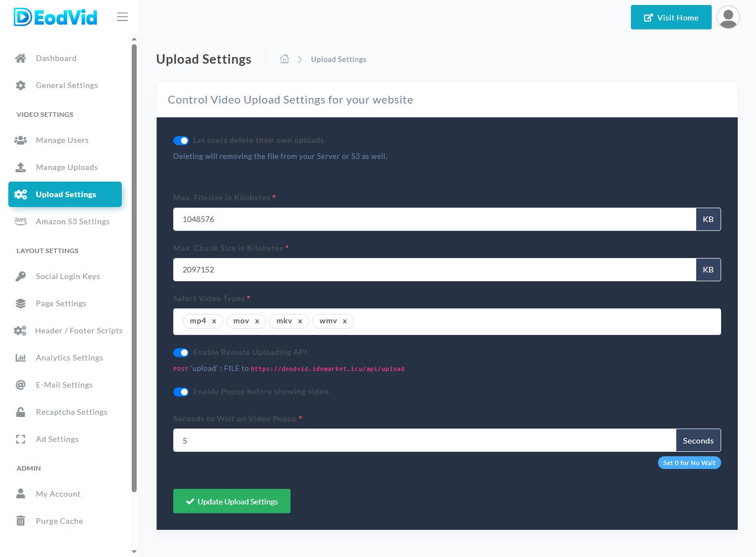The height and width of the screenshot is (557, 756).
Task: Click the Social Login Keys key icon
Action: tap(20, 276)
